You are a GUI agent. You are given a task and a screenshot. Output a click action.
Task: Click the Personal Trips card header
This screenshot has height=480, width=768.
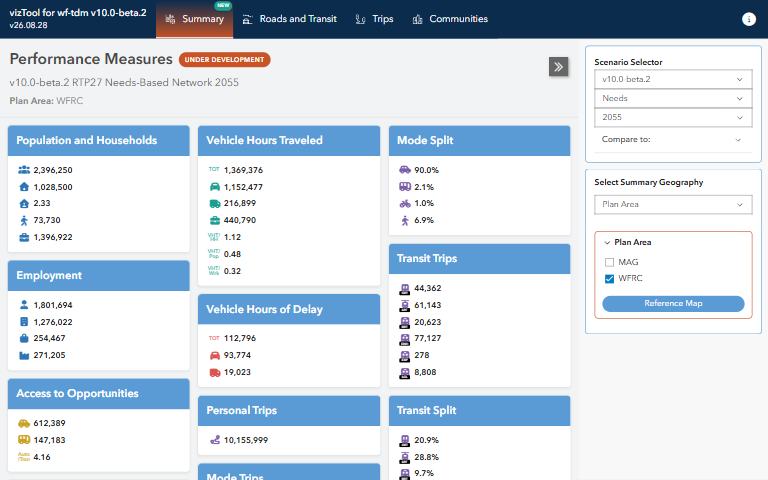(x=289, y=410)
